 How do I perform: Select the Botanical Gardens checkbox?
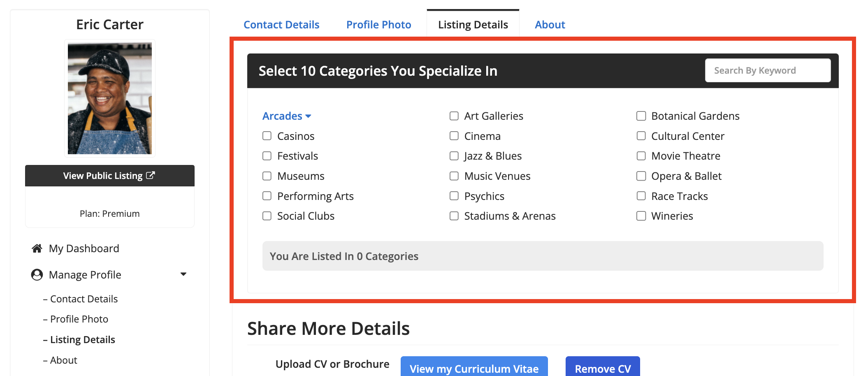(641, 116)
